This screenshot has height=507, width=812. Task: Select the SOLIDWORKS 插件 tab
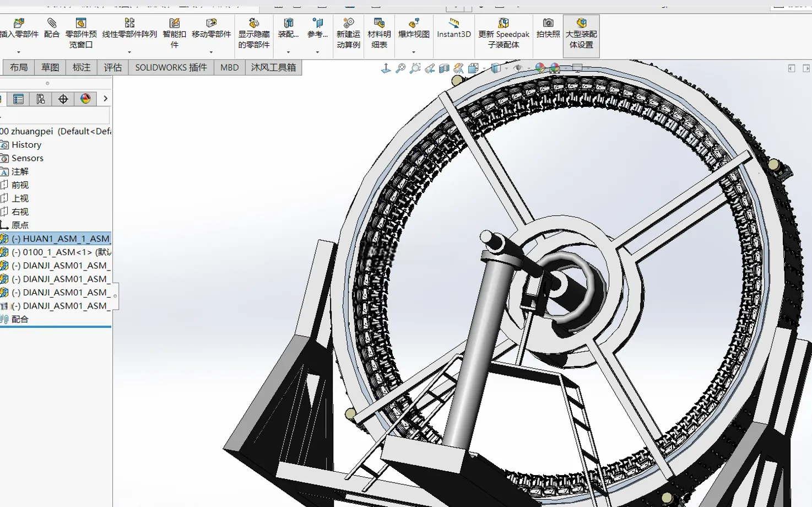(171, 67)
